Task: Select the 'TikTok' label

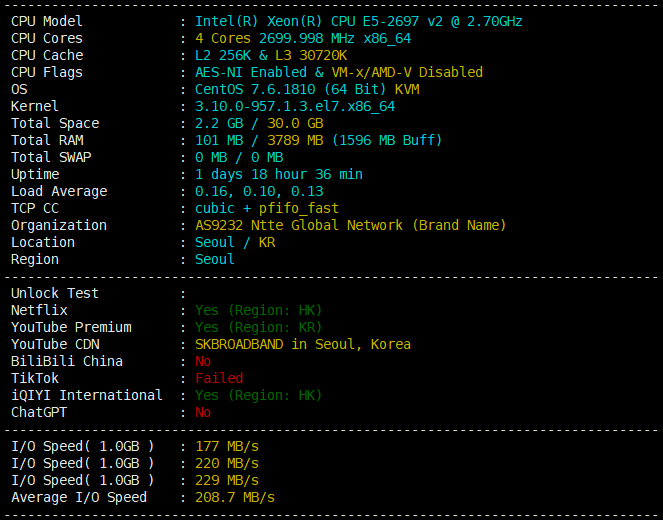Action: pyautogui.click(x=35, y=378)
